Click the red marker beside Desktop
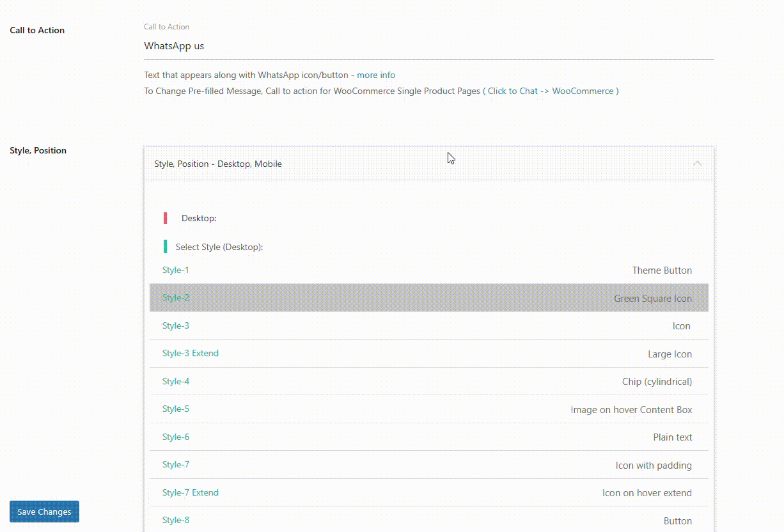Viewport: 784px width, 532px height. point(166,218)
